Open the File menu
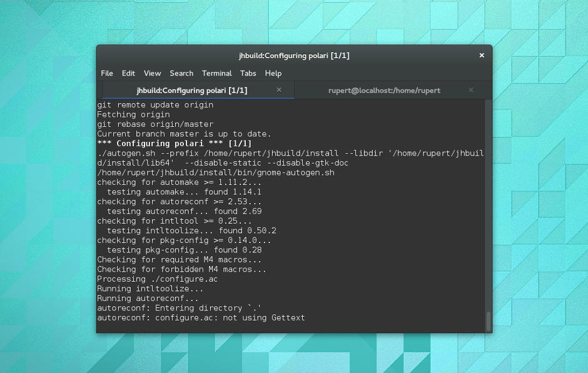 pyautogui.click(x=107, y=73)
